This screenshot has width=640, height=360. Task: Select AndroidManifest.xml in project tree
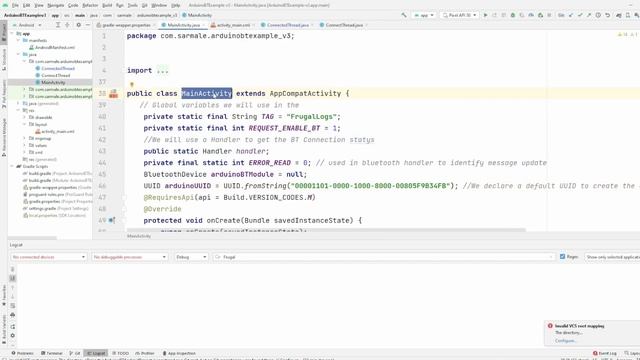pos(52,47)
